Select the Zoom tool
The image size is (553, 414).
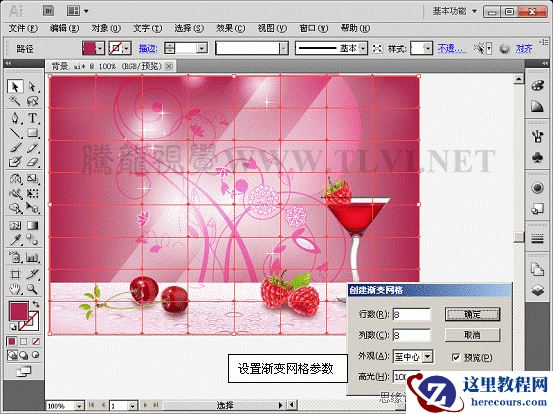32,289
